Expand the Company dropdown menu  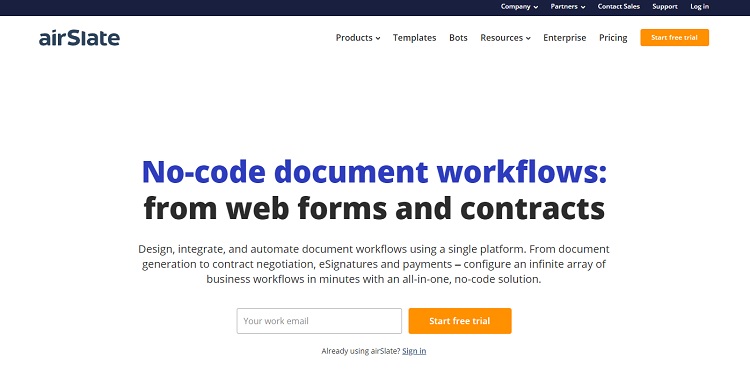(519, 7)
